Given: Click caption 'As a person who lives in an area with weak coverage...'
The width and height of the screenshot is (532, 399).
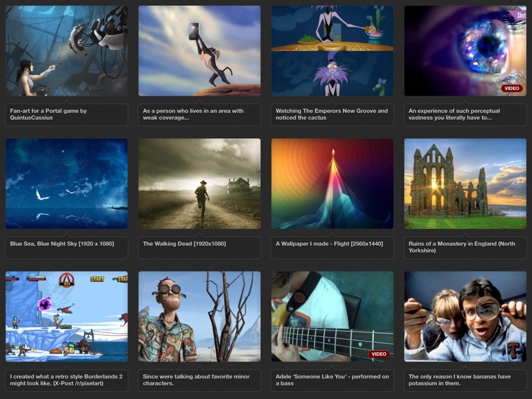Looking at the screenshot, I should tap(193, 114).
